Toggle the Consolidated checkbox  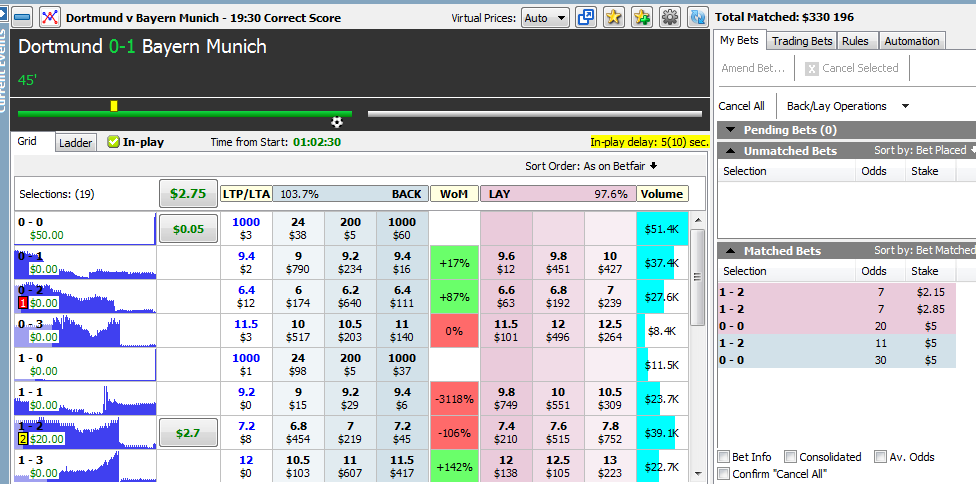[790, 457]
